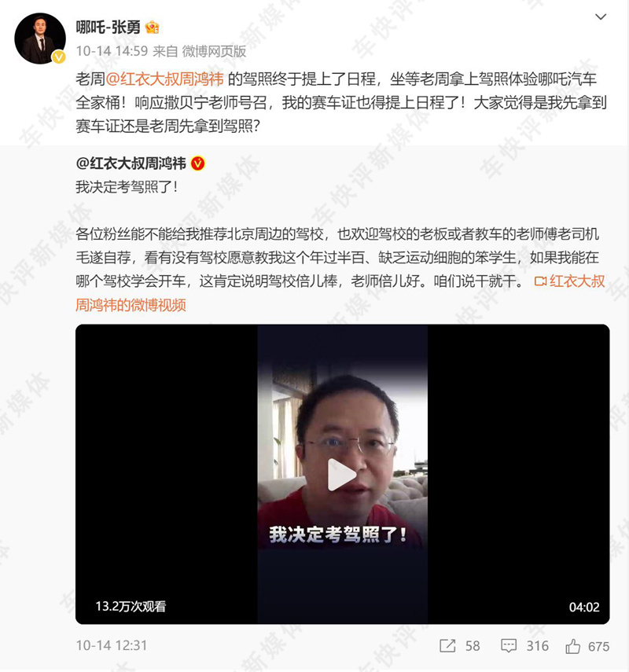This screenshot has height=672, width=629.
Task: Click the crown membership badge icon
Action: click(153, 28)
